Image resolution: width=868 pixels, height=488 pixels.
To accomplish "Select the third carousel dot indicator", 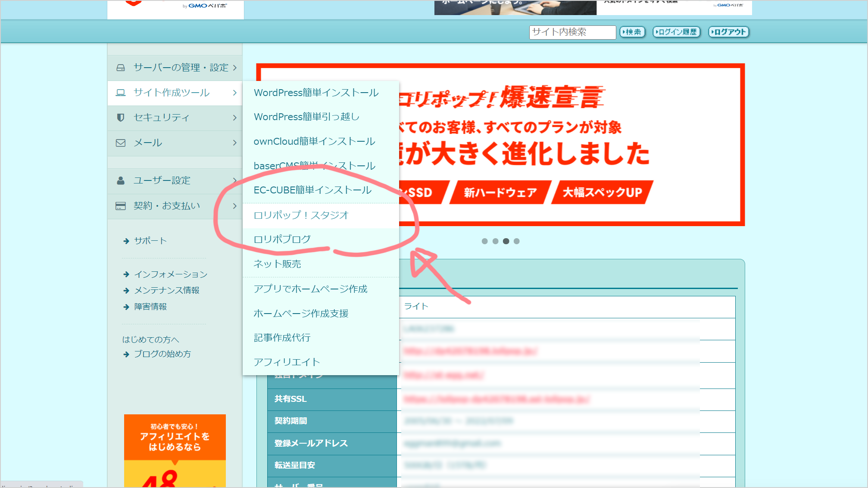I will (506, 241).
